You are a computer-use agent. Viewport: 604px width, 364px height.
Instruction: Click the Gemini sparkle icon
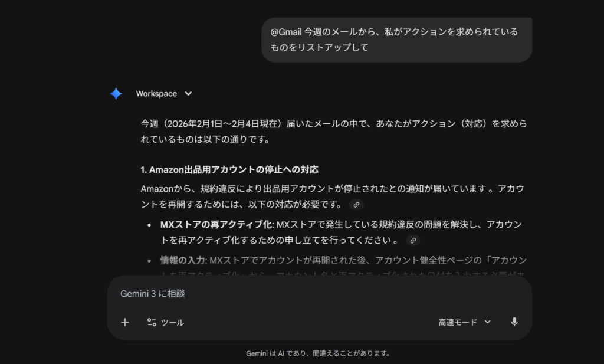(x=116, y=94)
